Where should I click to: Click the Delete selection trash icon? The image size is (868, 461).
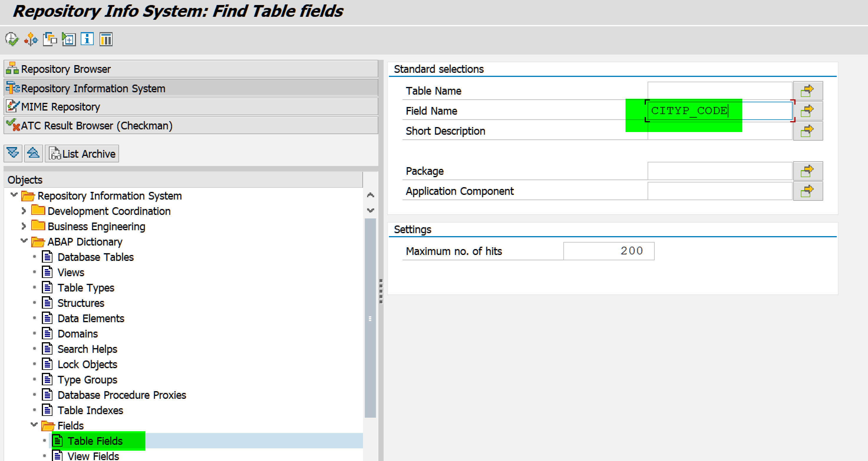(106, 39)
